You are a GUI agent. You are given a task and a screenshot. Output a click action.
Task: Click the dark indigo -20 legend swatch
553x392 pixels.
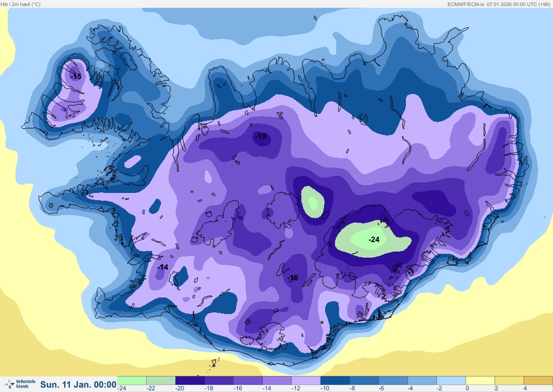(x=190, y=380)
